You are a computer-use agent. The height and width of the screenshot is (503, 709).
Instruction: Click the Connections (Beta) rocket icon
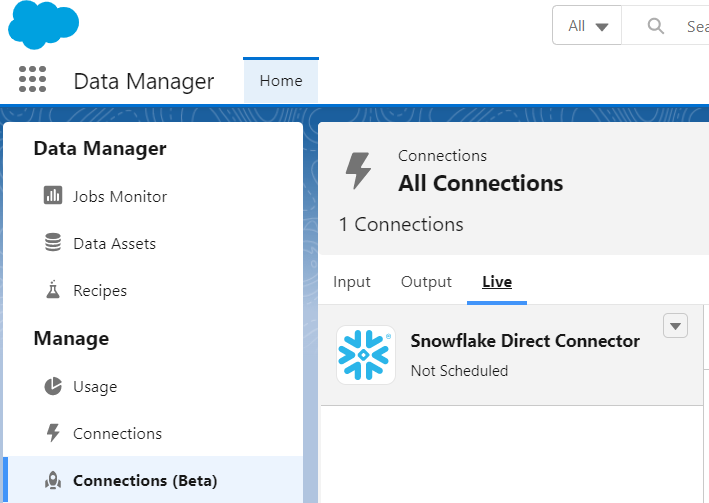53,480
